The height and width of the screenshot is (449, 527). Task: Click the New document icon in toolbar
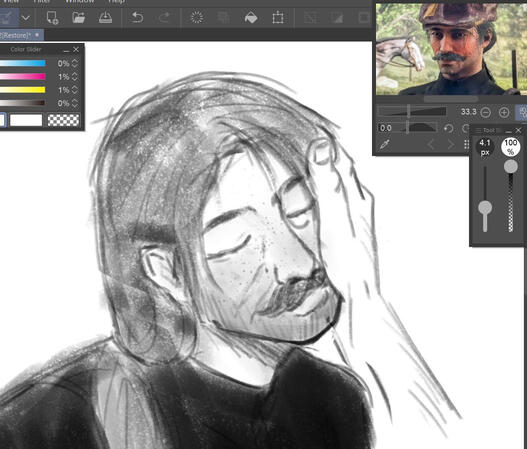(52, 17)
